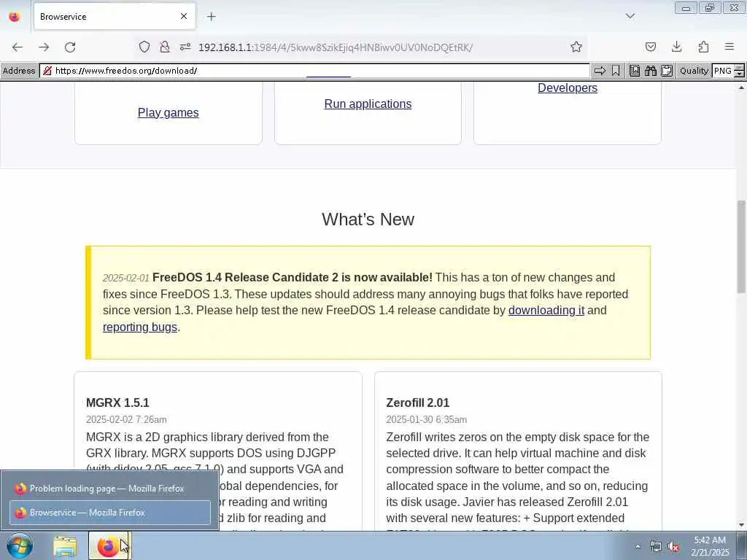
Task: Open Save to Pocket icon
Action: 650,47
